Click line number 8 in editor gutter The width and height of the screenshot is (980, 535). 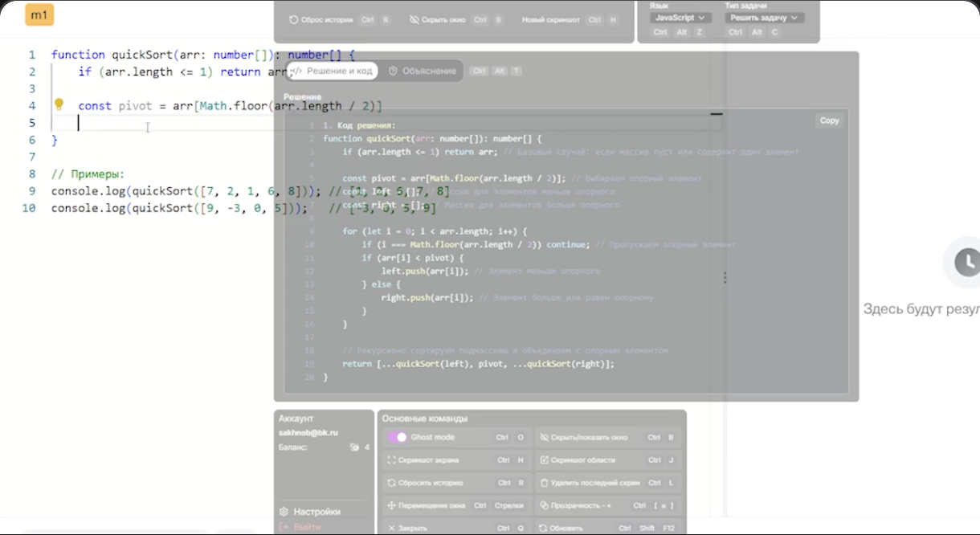32,174
